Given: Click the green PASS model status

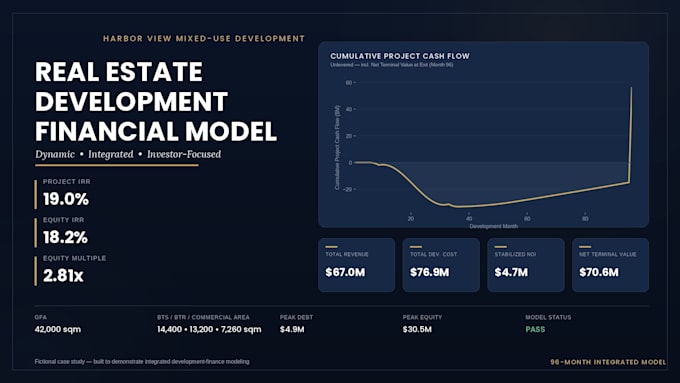Looking at the screenshot, I should coord(535,329).
